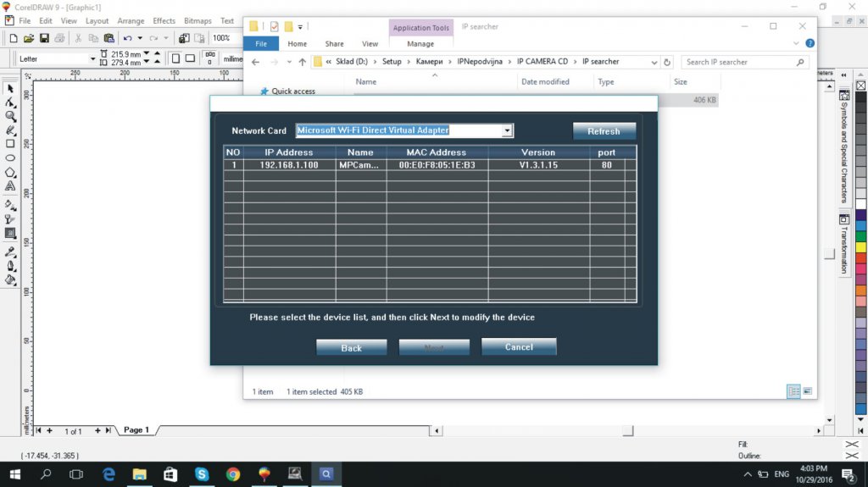Select the Zoom tool in CorelDRAW toolbox
The image size is (868, 487).
point(10,116)
